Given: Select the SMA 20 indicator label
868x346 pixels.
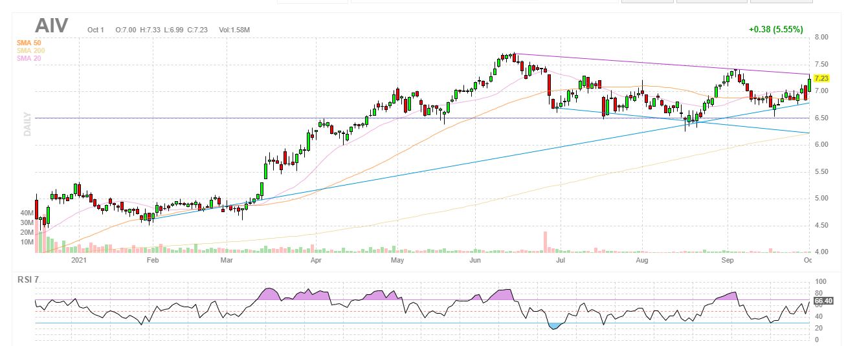Looking at the screenshot, I should click(x=28, y=58).
